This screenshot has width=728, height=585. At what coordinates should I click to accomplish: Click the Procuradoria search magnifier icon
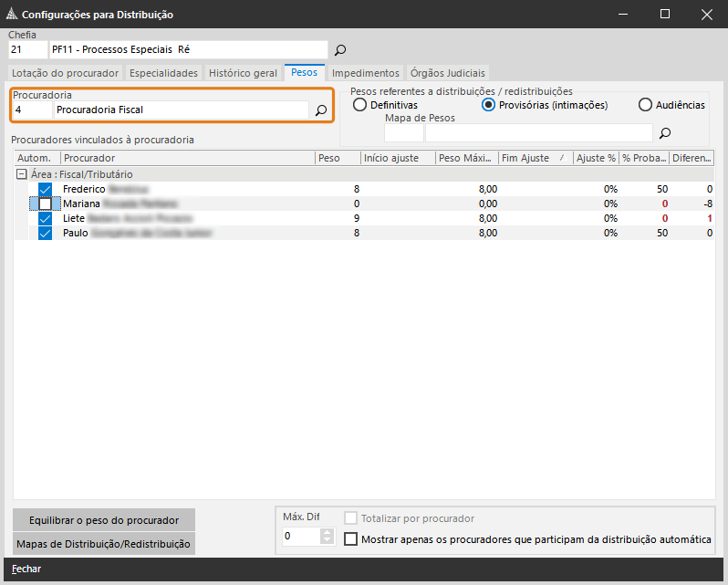(x=321, y=110)
